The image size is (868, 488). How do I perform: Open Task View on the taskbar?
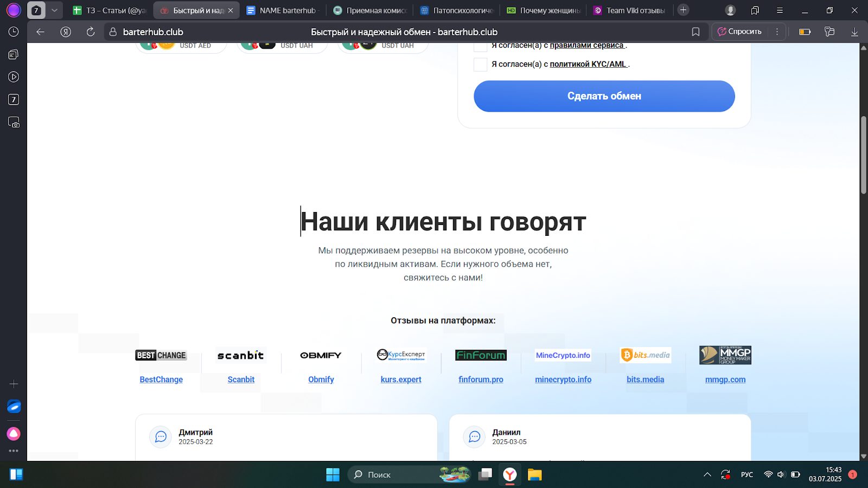coord(484,474)
